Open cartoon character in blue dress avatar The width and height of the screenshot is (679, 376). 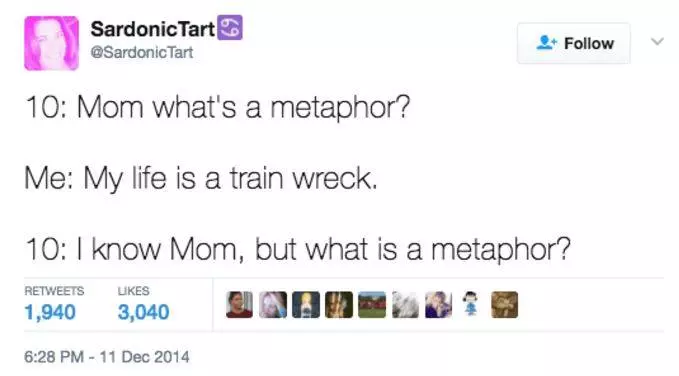click(471, 303)
